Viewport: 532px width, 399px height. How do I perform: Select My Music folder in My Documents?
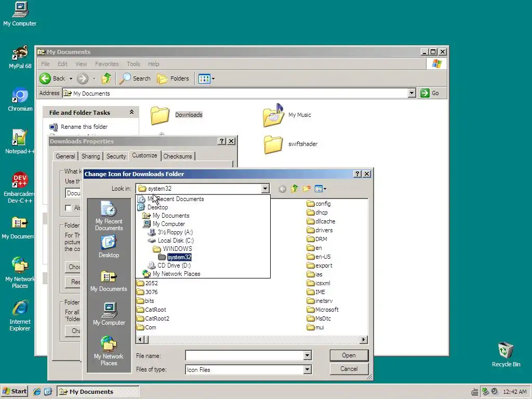click(x=287, y=115)
